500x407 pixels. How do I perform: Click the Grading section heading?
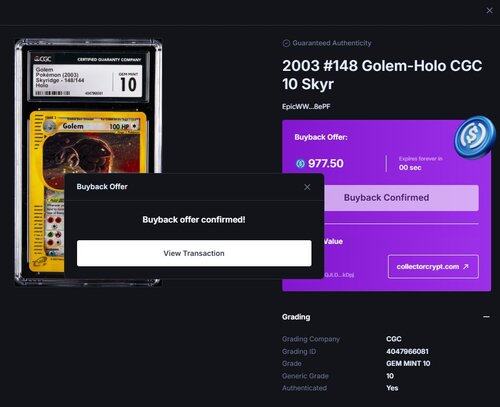tap(296, 317)
